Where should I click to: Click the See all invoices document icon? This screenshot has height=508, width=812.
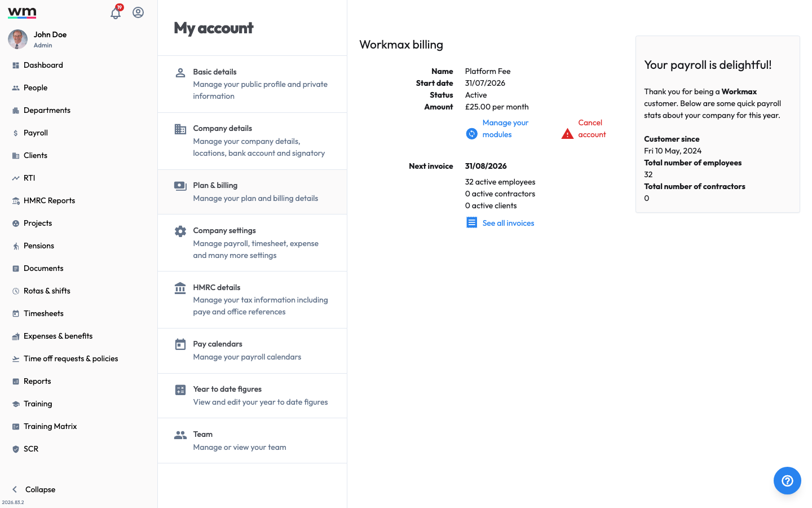(x=472, y=223)
